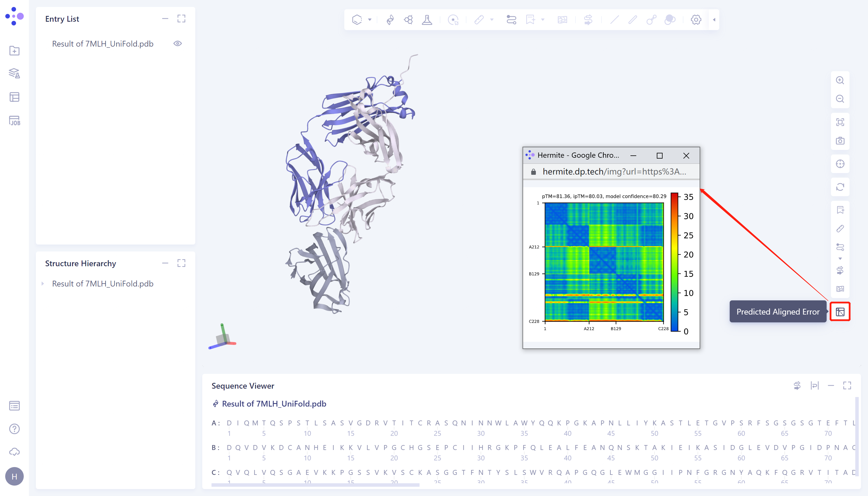This screenshot has height=496, width=868.
Task: Click the URL bar of the Hermite popup
Action: pyautogui.click(x=614, y=172)
